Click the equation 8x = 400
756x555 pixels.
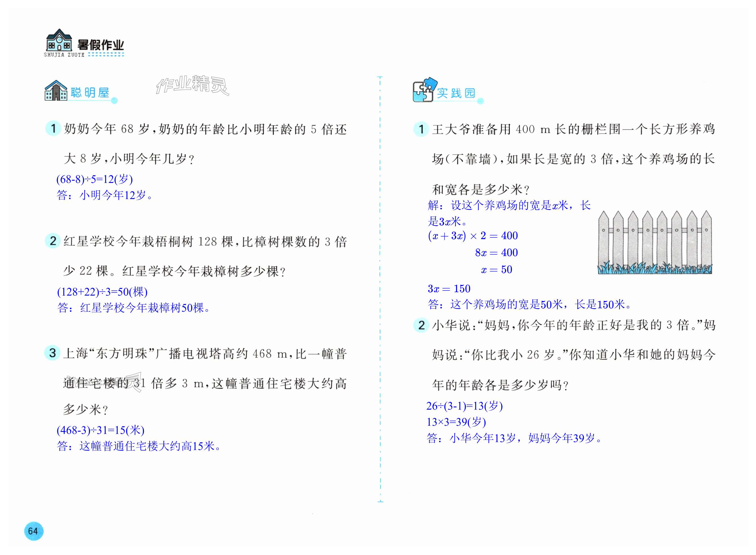pos(496,253)
